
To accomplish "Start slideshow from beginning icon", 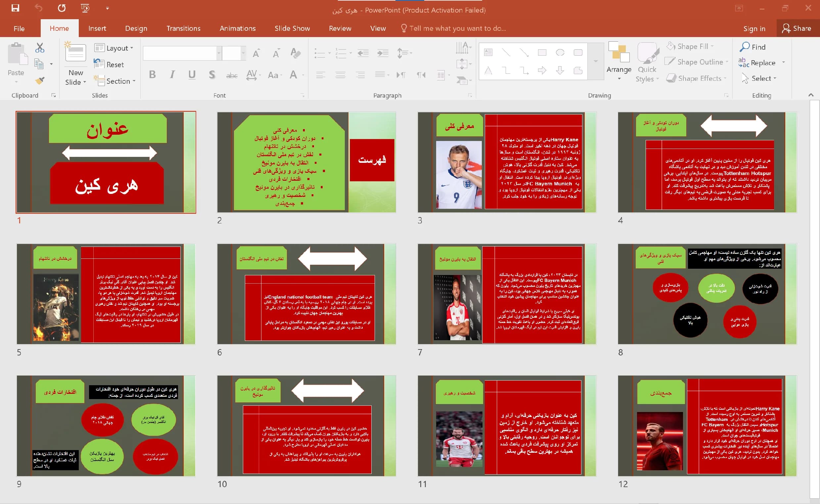I will [85, 8].
